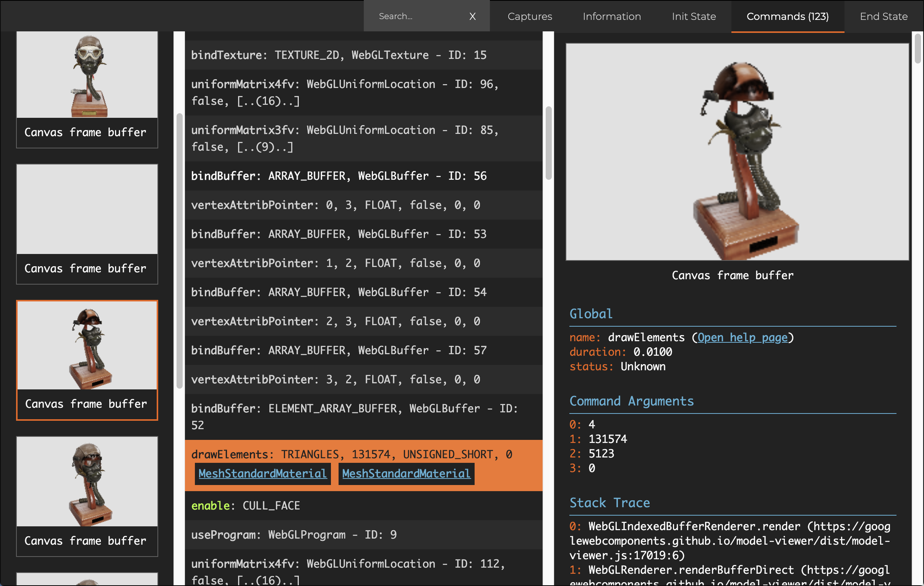This screenshot has width=924, height=586.
Task: Open help page for drawElements
Action: point(742,337)
